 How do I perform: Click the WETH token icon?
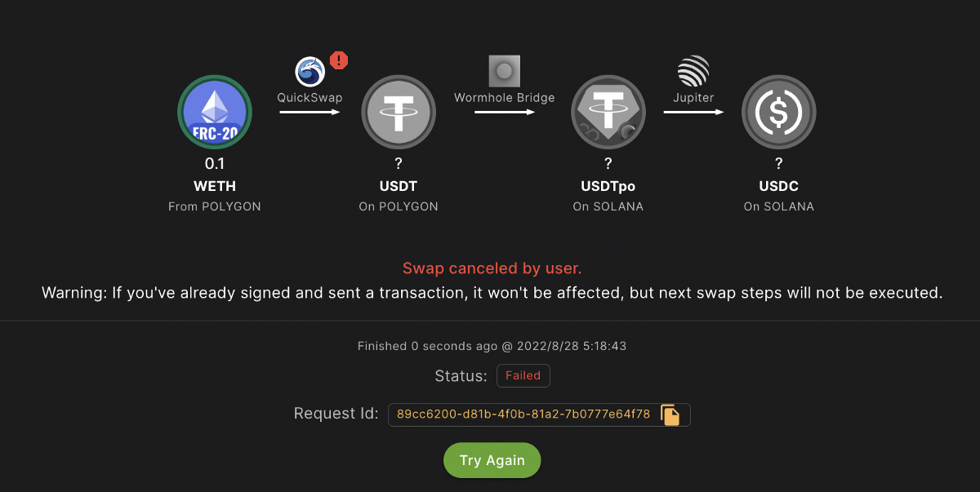click(215, 112)
